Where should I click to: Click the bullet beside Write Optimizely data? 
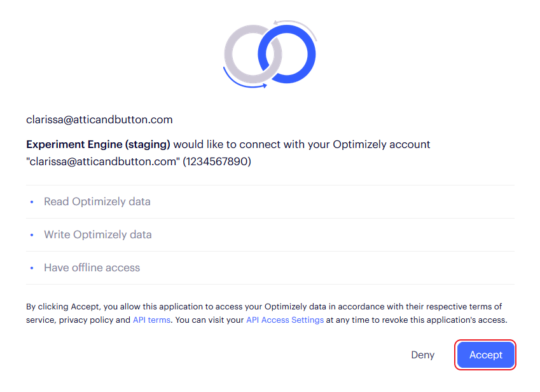[x=32, y=235]
